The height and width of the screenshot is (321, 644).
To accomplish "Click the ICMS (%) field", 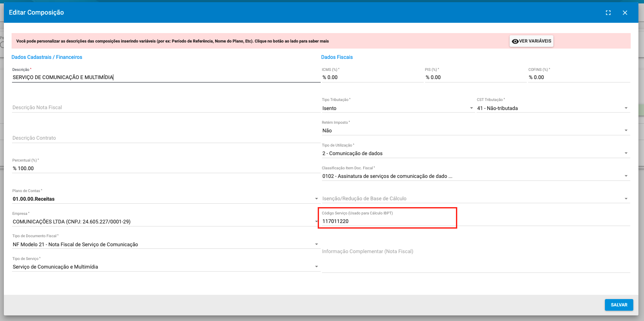I will pyautogui.click(x=372, y=77).
